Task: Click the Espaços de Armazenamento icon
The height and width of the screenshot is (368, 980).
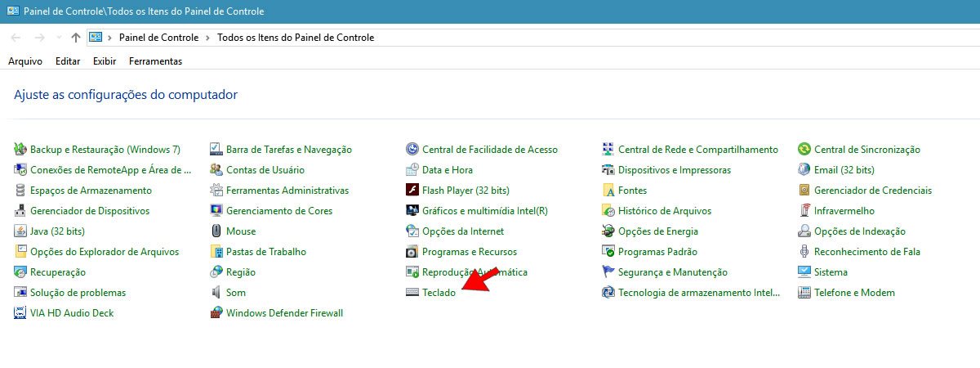Action: (x=20, y=191)
